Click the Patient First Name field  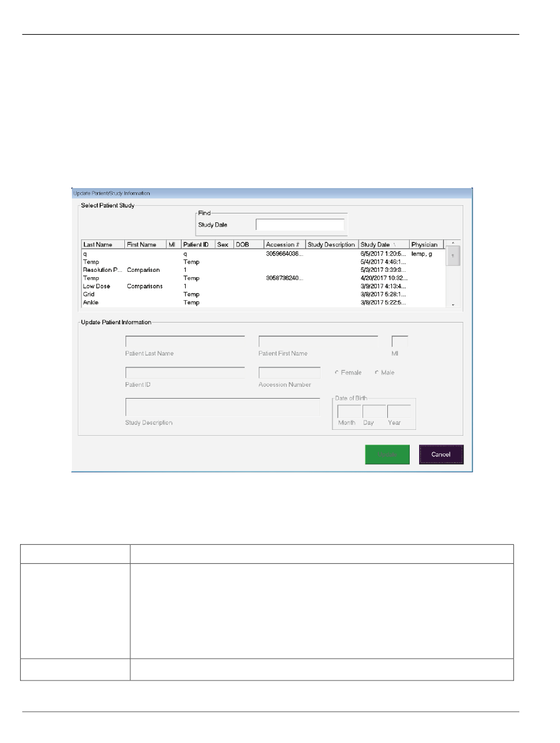click(x=318, y=342)
